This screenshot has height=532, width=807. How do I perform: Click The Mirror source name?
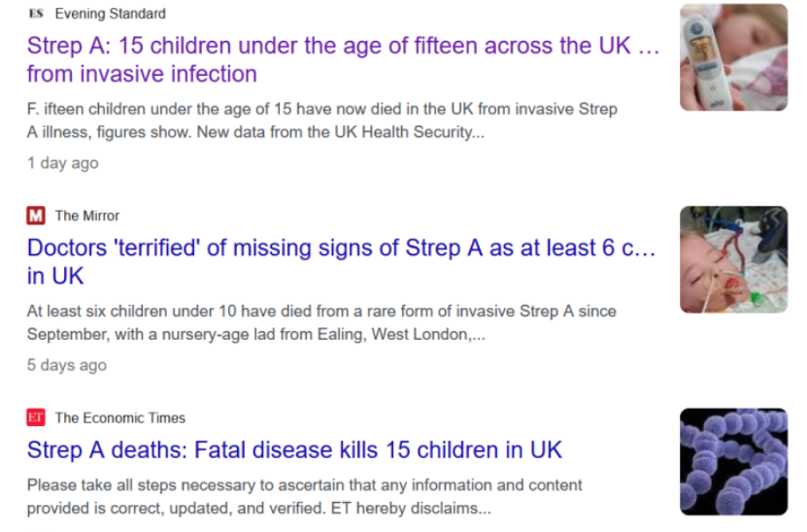tap(87, 216)
